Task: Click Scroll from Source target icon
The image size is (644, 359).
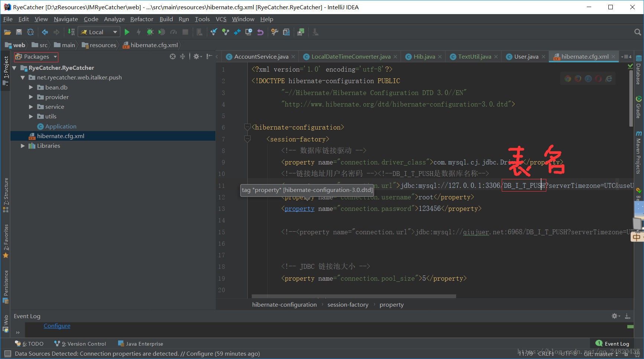Action: (173, 56)
